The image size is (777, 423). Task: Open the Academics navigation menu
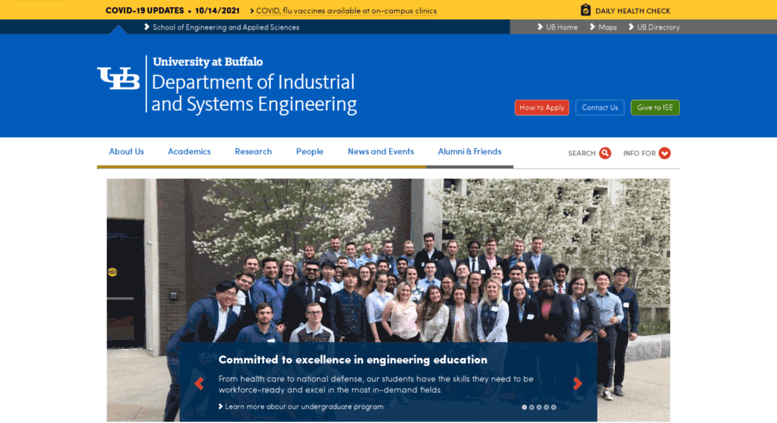pyautogui.click(x=189, y=152)
